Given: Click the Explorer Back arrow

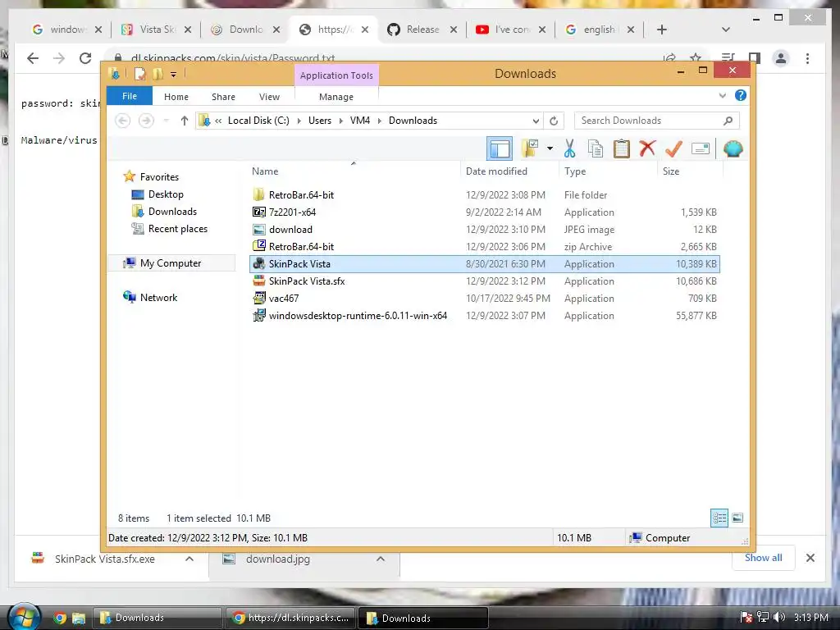Looking at the screenshot, I should [123, 121].
